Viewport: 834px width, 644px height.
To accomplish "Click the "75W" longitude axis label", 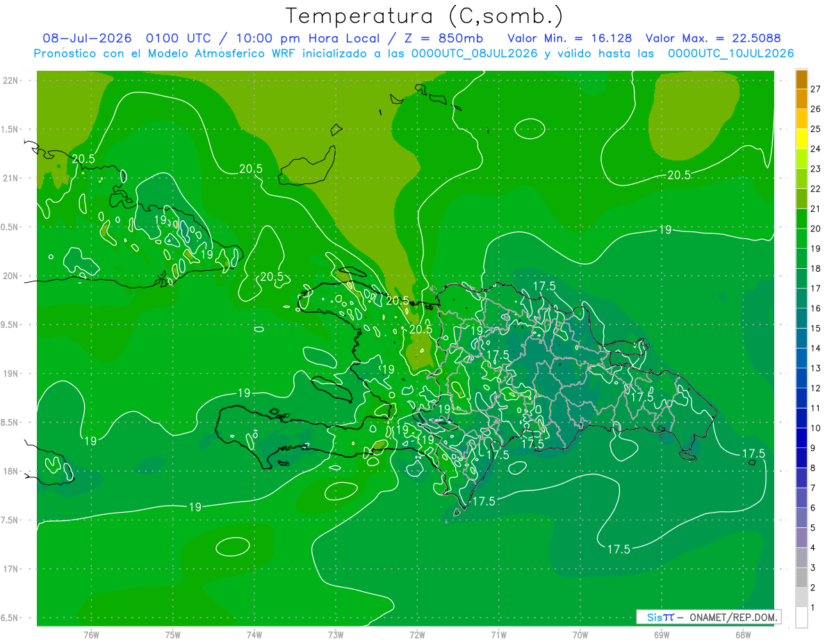I will click(173, 635).
